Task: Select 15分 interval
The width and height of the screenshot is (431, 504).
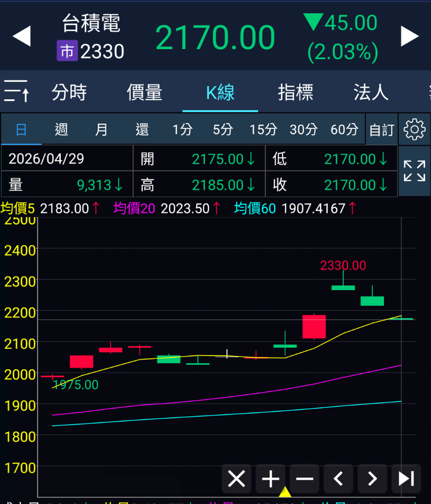Action: (x=264, y=130)
